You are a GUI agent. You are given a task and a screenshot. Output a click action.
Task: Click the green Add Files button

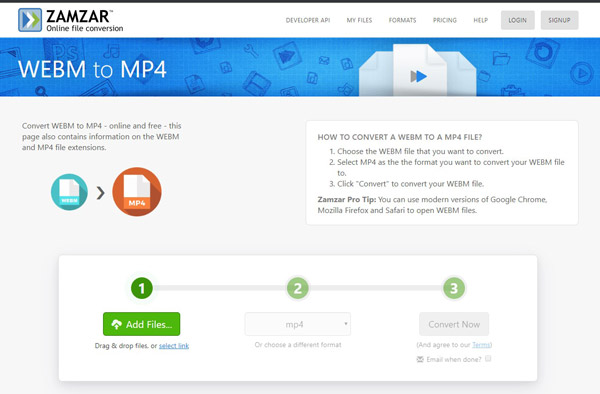(x=142, y=324)
